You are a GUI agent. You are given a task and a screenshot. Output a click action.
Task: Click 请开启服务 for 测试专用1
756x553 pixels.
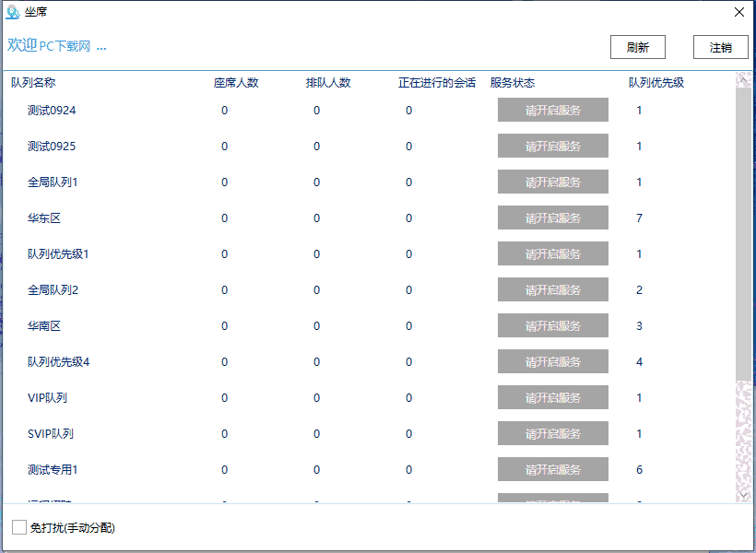tap(552, 469)
